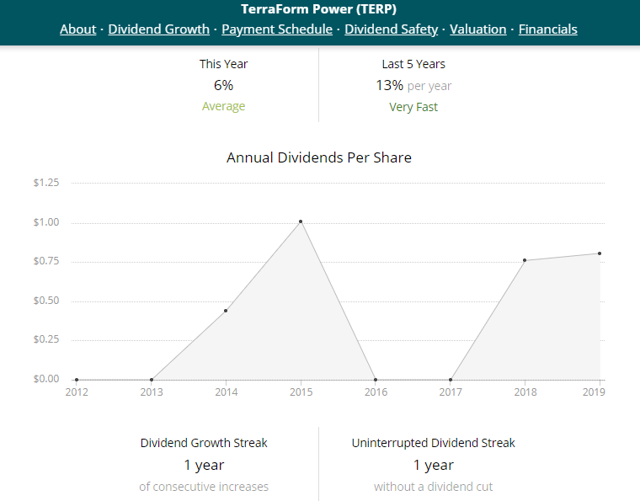Open the About section link
Image resolution: width=640 pixels, height=501 pixels.
(78, 29)
